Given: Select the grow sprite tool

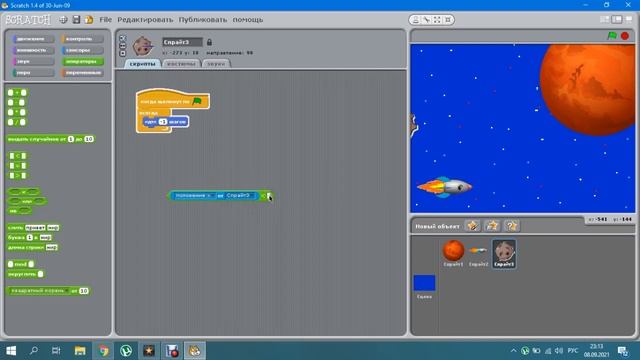Looking at the screenshot, I should coord(437,20).
